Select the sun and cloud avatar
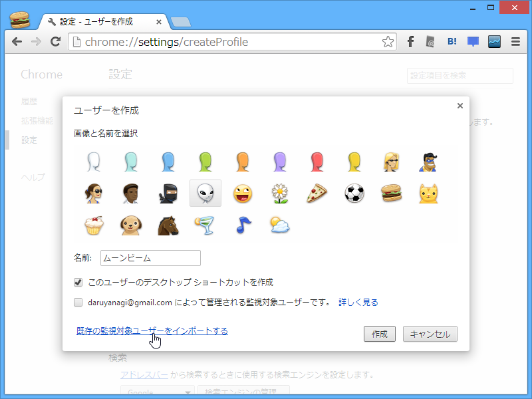The height and width of the screenshot is (399, 532). pos(280,225)
